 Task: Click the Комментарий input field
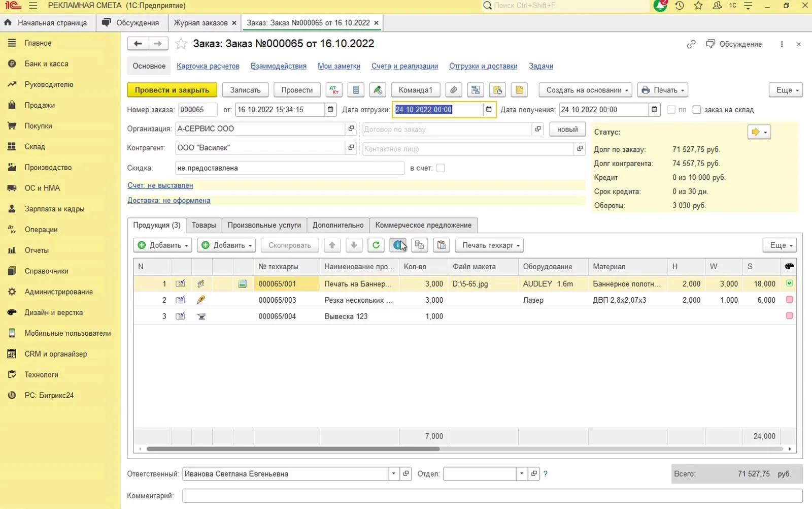coord(492,496)
